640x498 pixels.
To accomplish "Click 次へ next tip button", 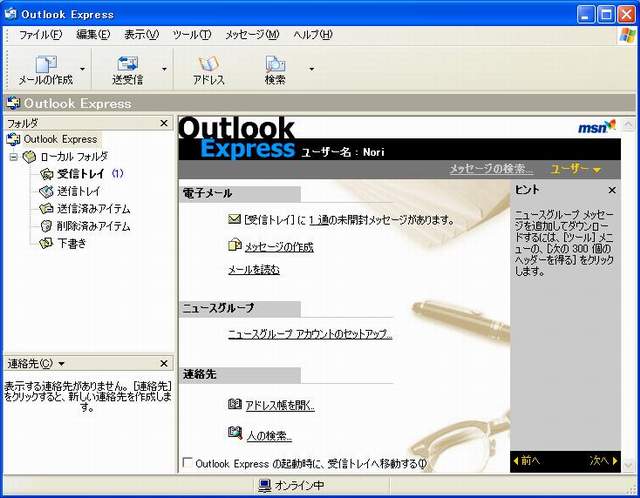I will (x=604, y=461).
